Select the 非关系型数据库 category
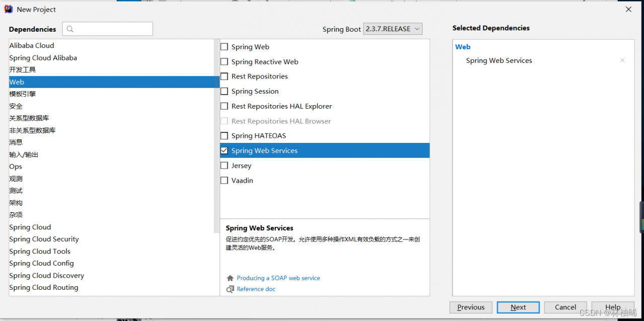 (111, 130)
